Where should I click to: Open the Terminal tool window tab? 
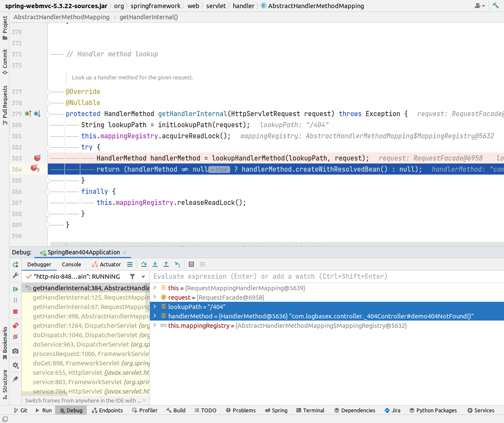pos(310,410)
